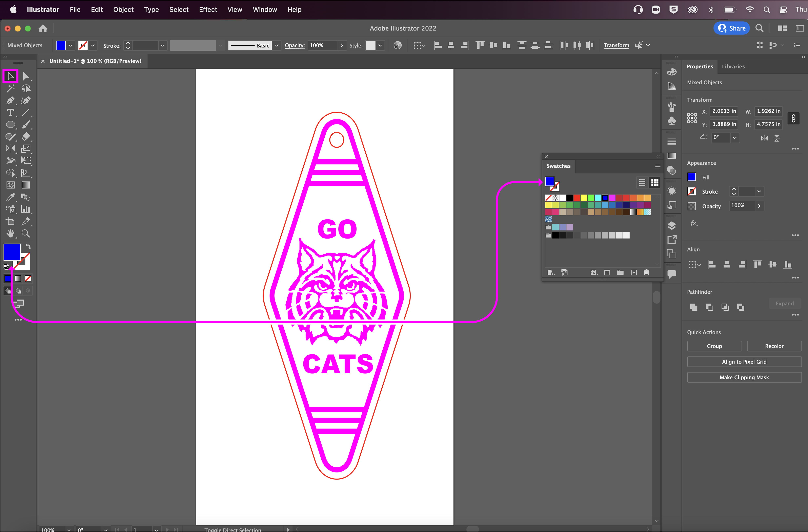This screenshot has height=532, width=808.
Task: Pick the red swatch in Swatches panel
Action: coord(577,198)
